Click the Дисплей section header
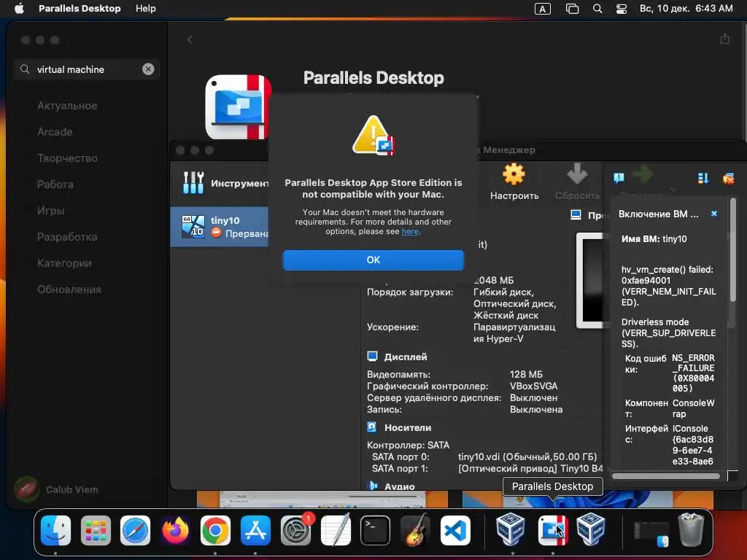This screenshot has width=747, height=560. [406, 357]
